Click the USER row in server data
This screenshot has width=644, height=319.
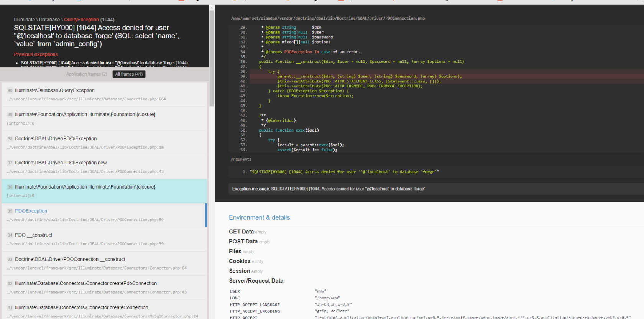tap(436, 291)
